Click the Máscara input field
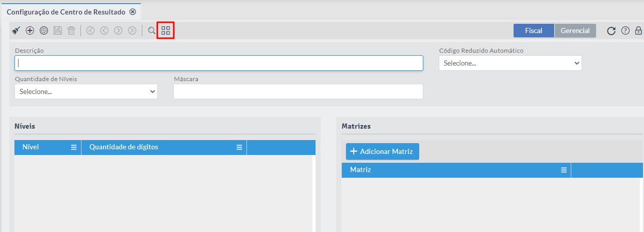The height and width of the screenshot is (232, 644). pos(298,91)
